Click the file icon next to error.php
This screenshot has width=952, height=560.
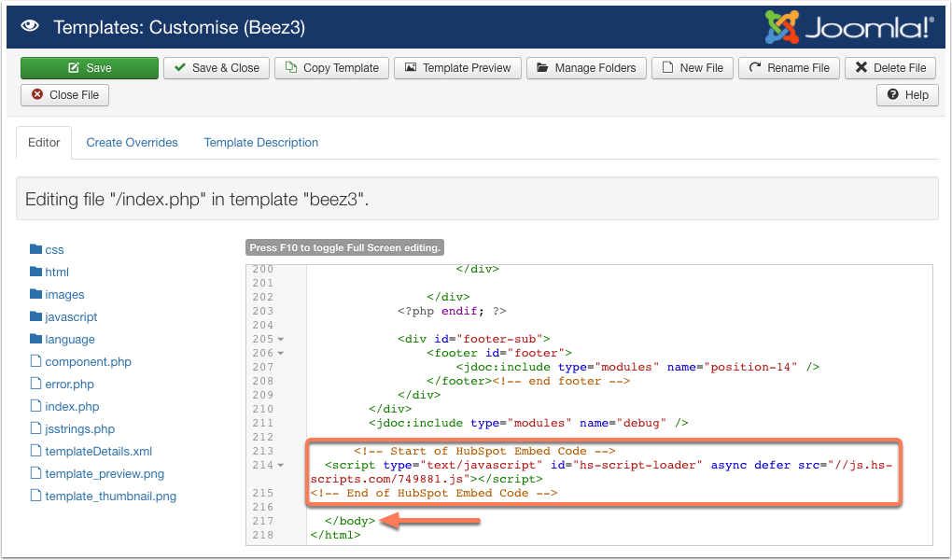click(x=35, y=384)
